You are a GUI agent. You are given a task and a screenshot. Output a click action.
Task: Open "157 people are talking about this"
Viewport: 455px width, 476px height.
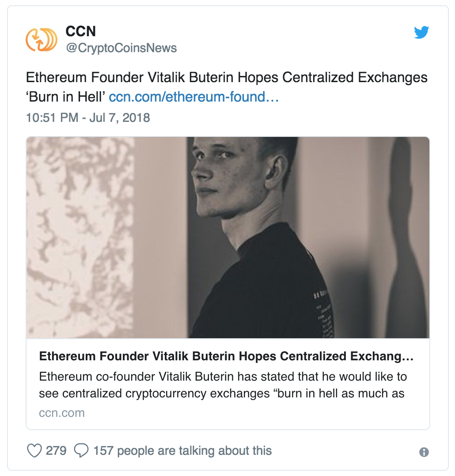coord(182,450)
